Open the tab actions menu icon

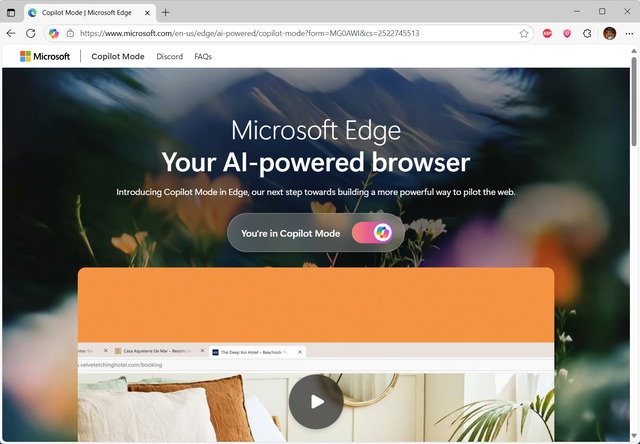[11, 13]
